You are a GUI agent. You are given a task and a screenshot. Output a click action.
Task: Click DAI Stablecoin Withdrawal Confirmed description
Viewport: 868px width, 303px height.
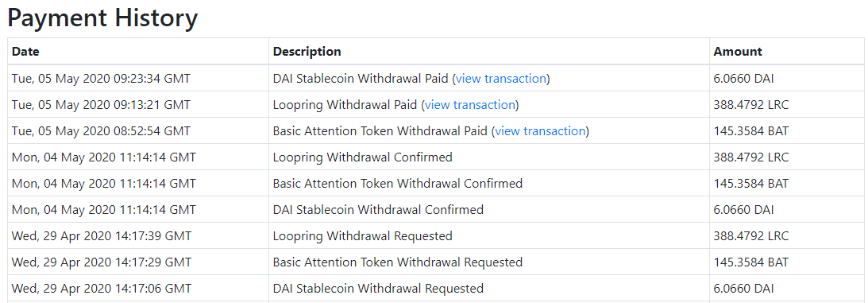(x=378, y=210)
